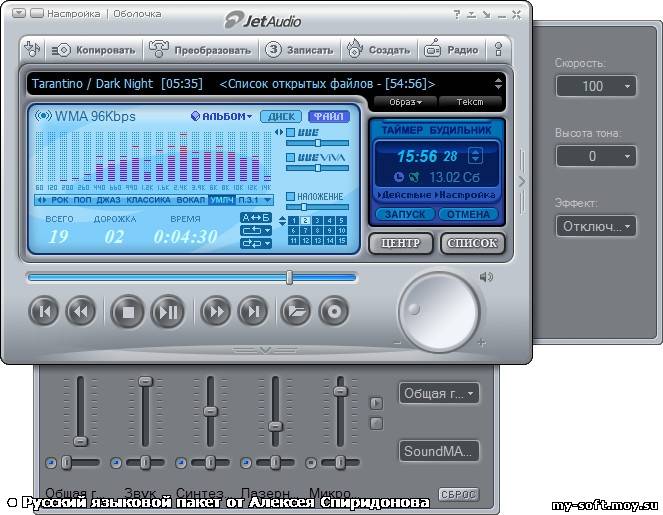Image resolution: width=663 pixels, height=515 pixels.
Task: Click the small arrows left of the BBE checkbox
Action: click(279, 132)
